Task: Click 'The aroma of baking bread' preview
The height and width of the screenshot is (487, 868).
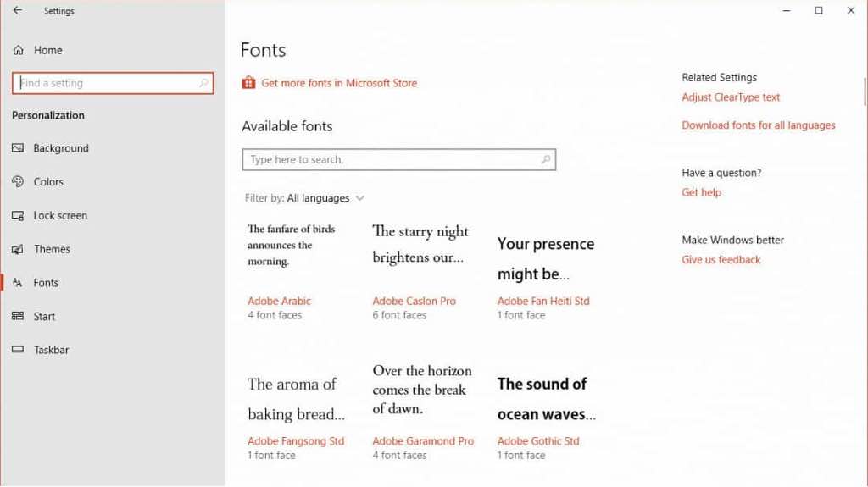Action: [296, 399]
